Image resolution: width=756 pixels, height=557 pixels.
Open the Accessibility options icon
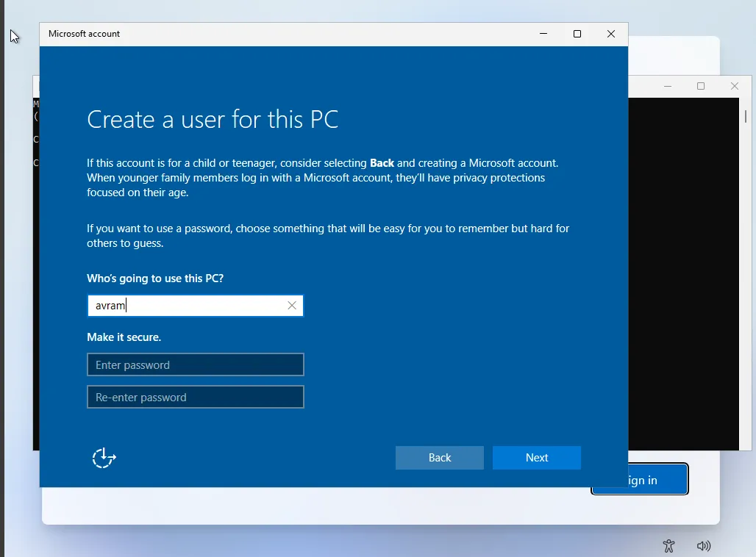point(668,546)
